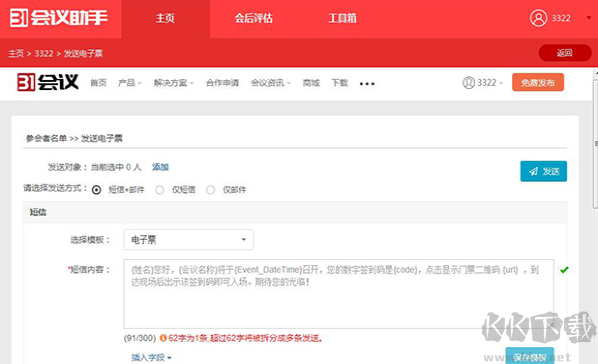The image size is (598, 364).
Task: Expand the 会议资讯 menu
Action: [x=270, y=83]
